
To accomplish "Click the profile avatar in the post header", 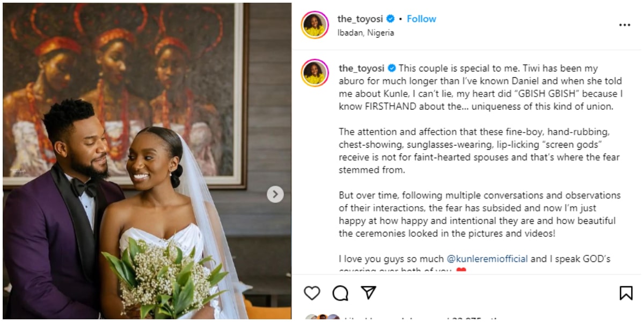I will [315, 25].
